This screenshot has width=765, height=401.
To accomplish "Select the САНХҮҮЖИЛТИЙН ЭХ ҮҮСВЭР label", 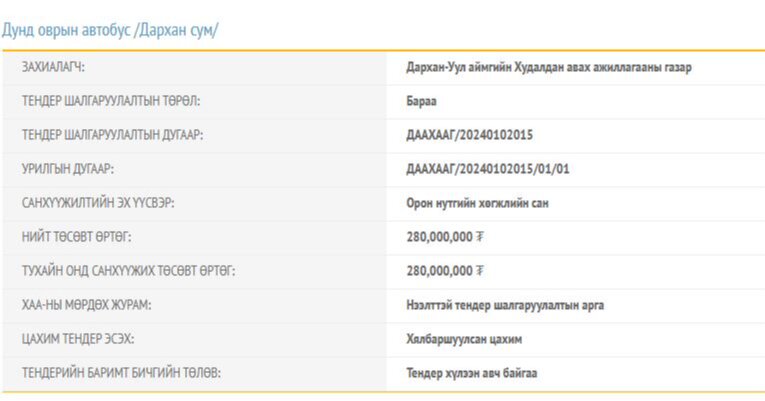I will coord(98,203).
